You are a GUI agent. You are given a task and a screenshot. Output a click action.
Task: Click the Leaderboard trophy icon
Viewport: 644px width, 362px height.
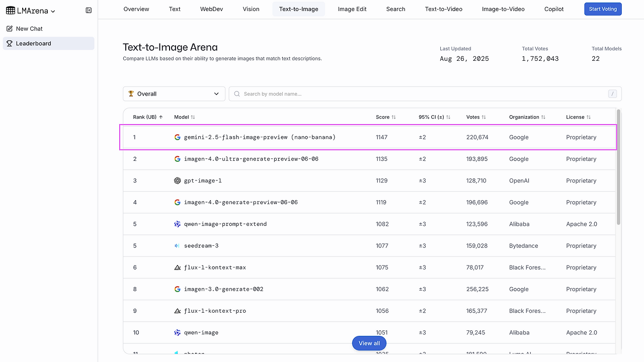click(x=10, y=43)
